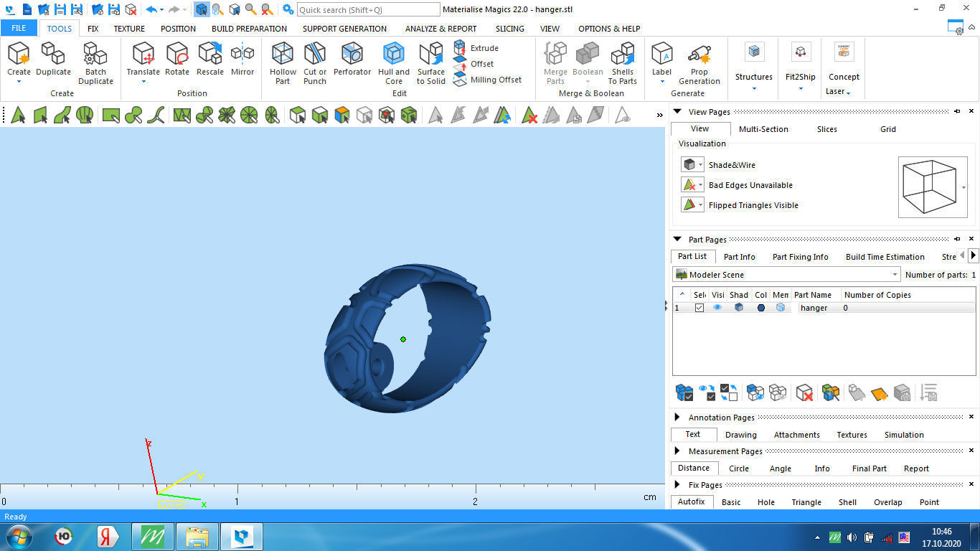Viewport: 980px width, 551px height.
Task: Expand the Structures dropdown
Action: (x=754, y=89)
